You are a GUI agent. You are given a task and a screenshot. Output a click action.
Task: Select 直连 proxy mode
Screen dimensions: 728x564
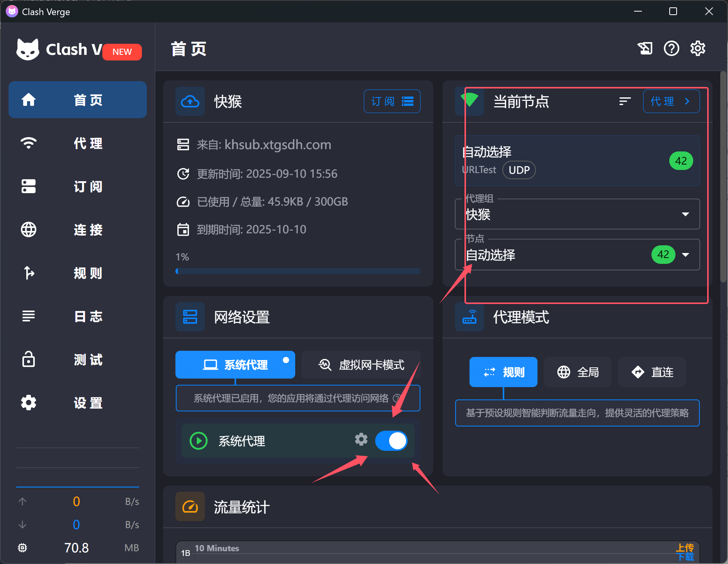tap(652, 372)
